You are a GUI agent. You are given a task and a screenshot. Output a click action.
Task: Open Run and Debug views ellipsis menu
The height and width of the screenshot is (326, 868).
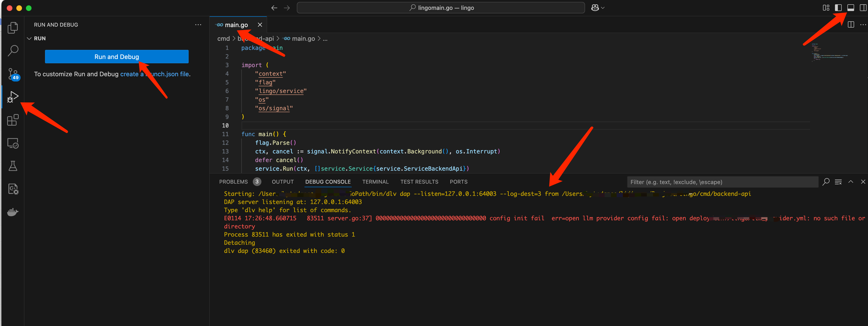coord(198,25)
